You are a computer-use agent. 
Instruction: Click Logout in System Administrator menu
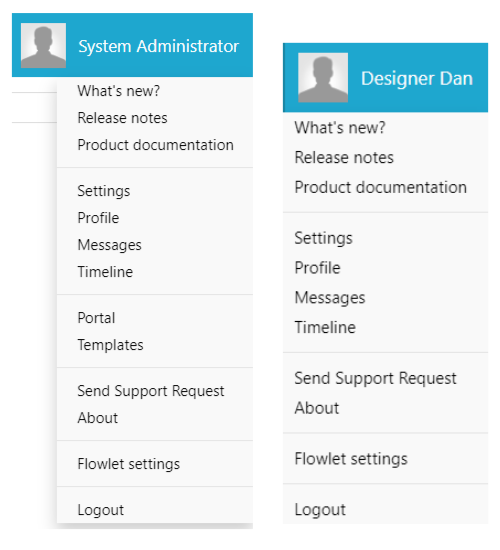101,510
